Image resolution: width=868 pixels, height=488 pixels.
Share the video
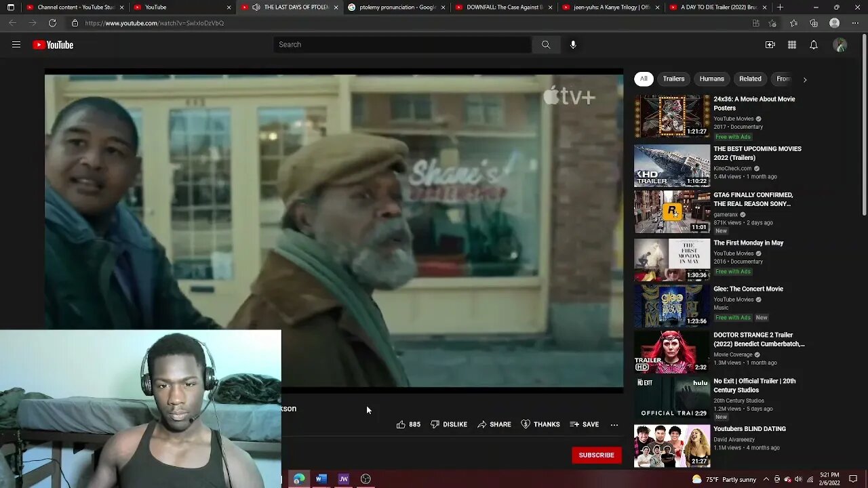[x=494, y=424]
